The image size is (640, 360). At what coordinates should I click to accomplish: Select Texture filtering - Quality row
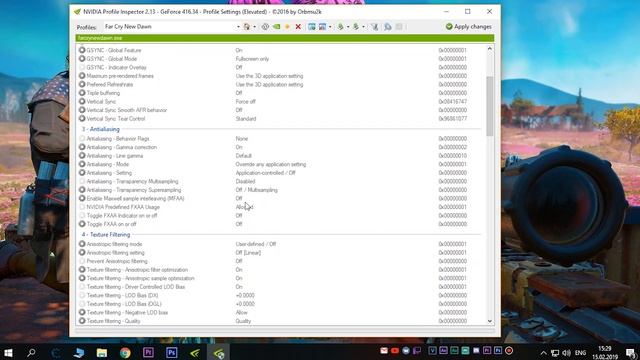click(280, 321)
